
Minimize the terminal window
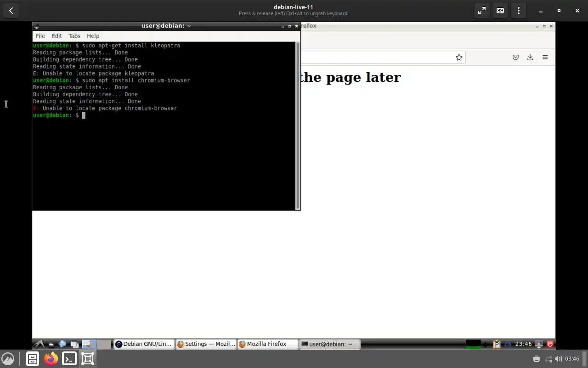pyautogui.click(x=283, y=26)
